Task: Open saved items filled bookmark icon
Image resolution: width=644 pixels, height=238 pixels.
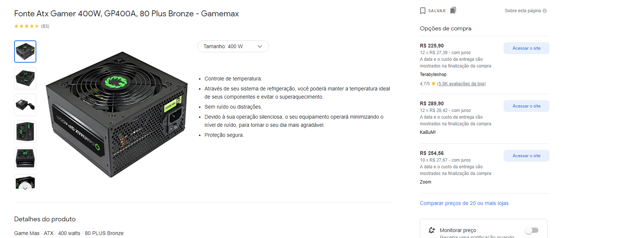Action: coord(453,10)
